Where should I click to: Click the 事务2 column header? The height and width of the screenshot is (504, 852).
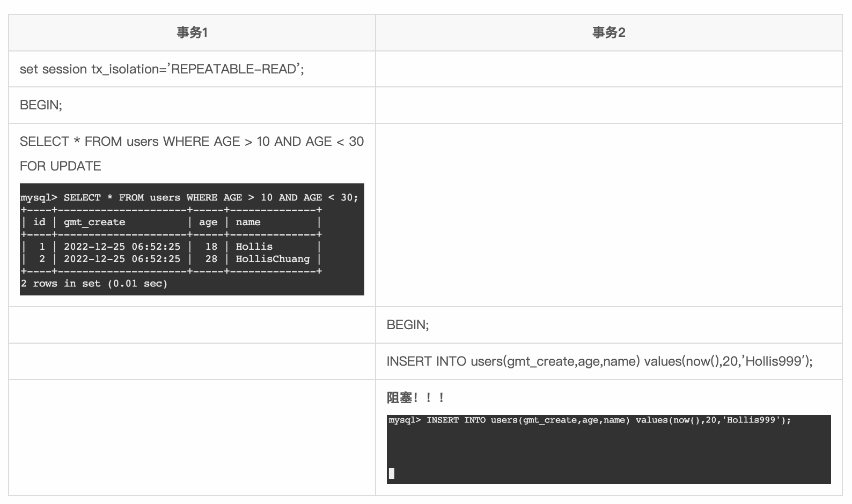click(x=608, y=33)
